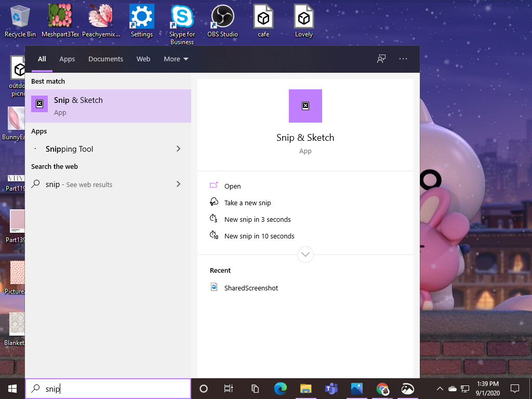Select Snip & Sketch best match result
The height and width of the screenshot is (399, 532).
pyautogui.click(x=108, y=106)
